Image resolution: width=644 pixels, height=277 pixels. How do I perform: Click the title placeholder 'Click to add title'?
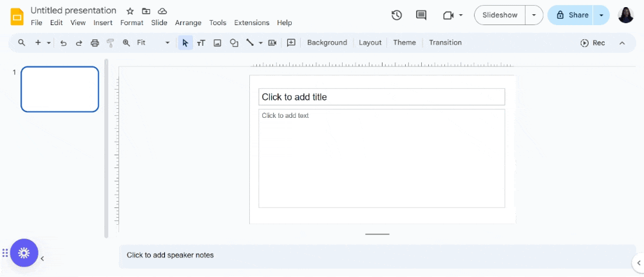pos(381,97)
